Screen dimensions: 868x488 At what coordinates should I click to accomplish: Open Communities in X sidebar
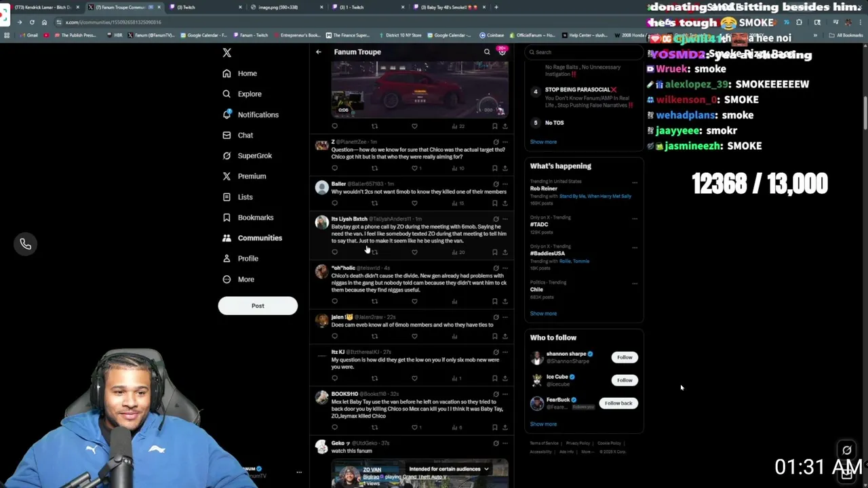pos(252,238)
